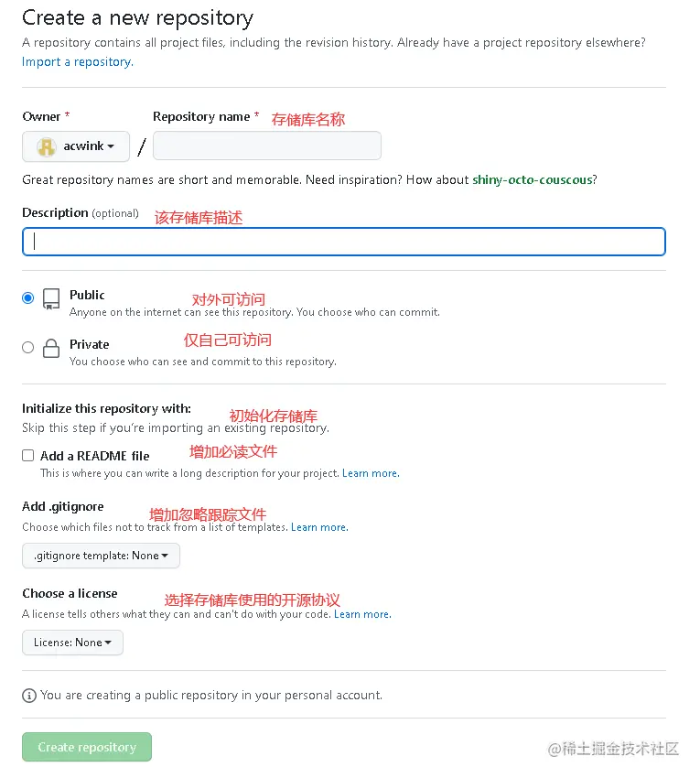The image size is (700, 778).
Task: Focus the Repository name input field
Action: (266, 146)
